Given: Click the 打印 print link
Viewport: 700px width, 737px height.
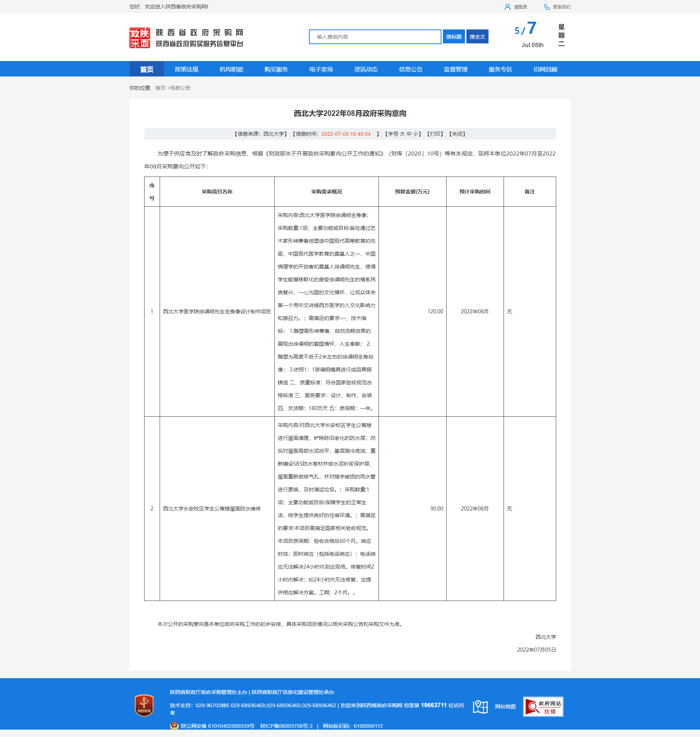Looking at the screenshot, I should (x=435, y=134).
